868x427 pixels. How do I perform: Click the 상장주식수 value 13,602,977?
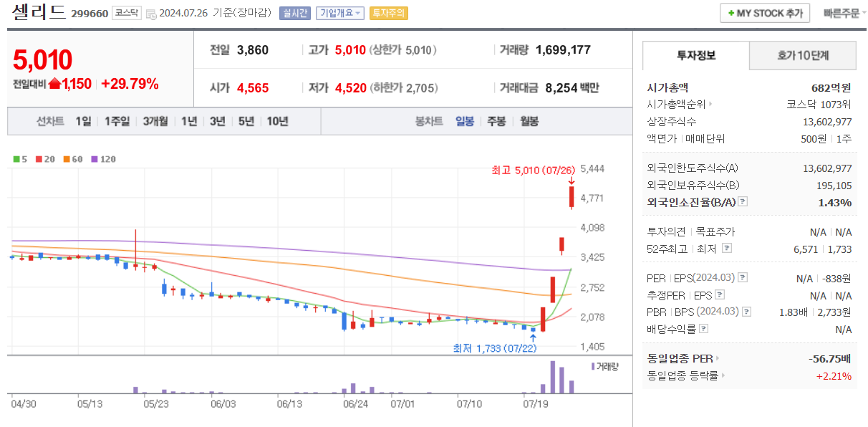tap(828, 122)
